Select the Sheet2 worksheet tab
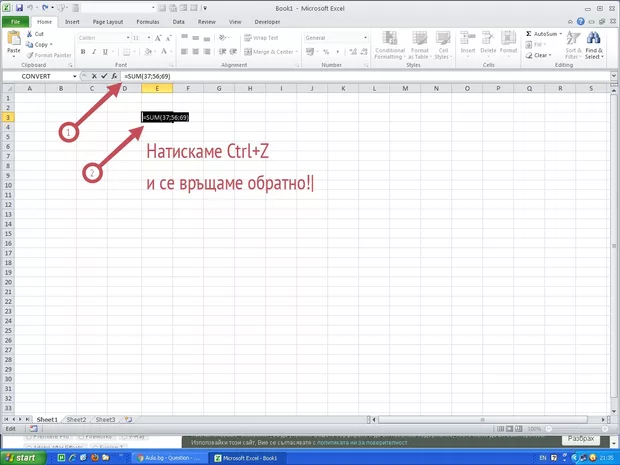 pyautogui.click(x=76, y=420)
